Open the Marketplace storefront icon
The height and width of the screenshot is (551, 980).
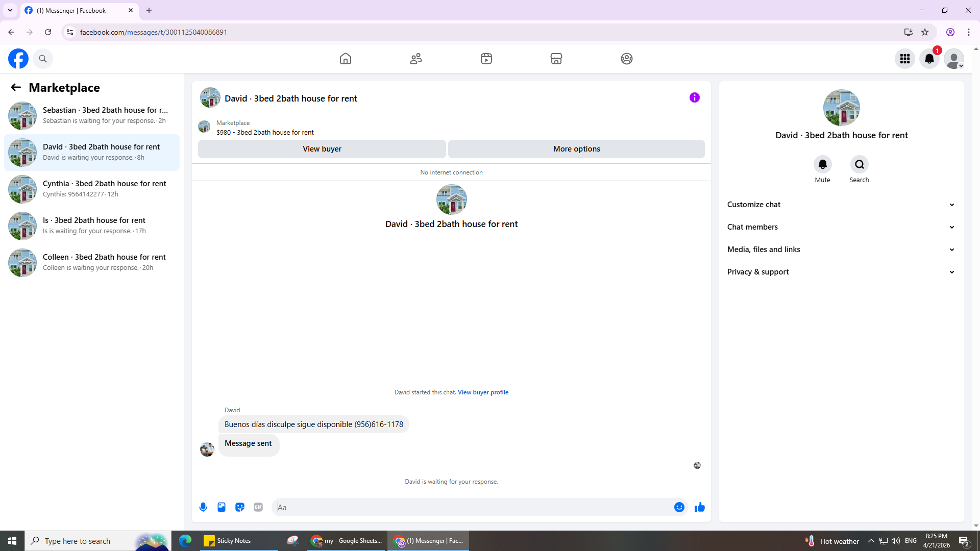coord(556,59)
